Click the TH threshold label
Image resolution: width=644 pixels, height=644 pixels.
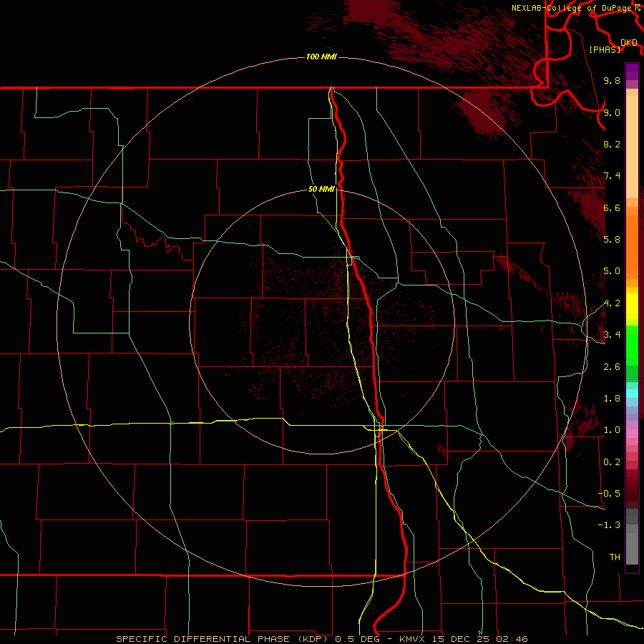pyautogui.click(x=615, y=557)
